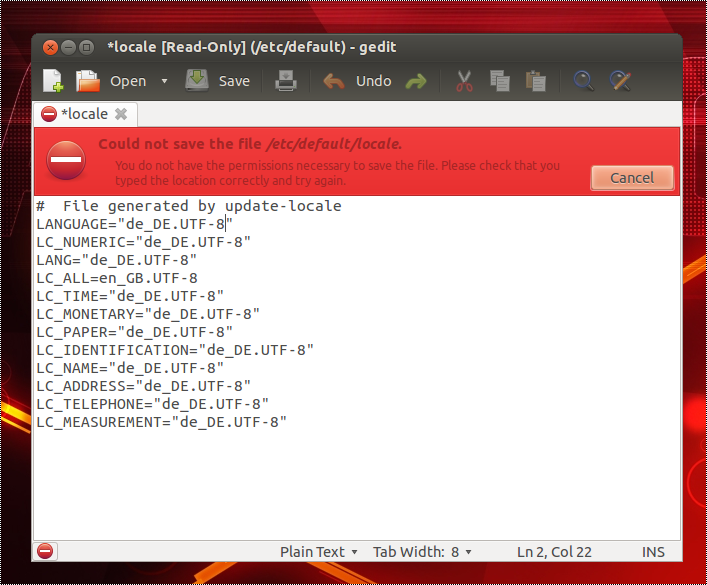Viewport: 707px width, 585px height.
Task: Open the Plain Text language dropdown
Action: click(x=319, y=552)
